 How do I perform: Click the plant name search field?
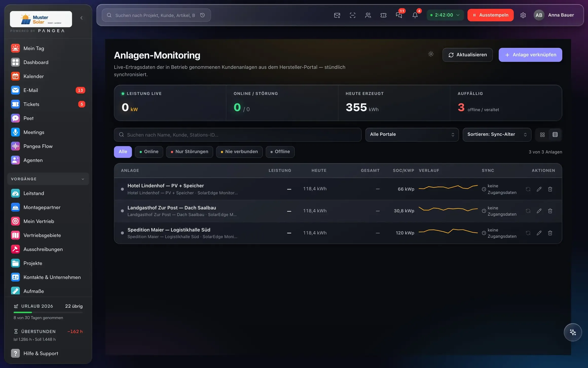click(x=237, y=135)
